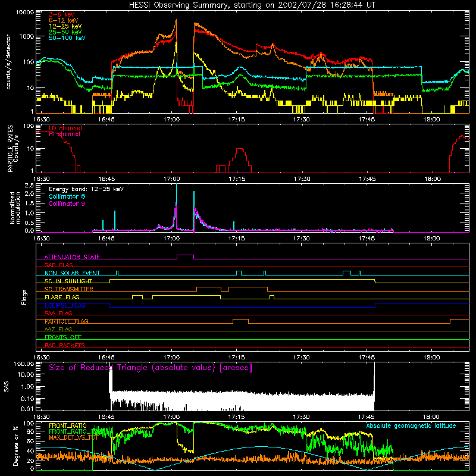The height and width of the screenshot is (476, 476).
Task: Select the Collimator 9 legend label
Action: [67, 203]
